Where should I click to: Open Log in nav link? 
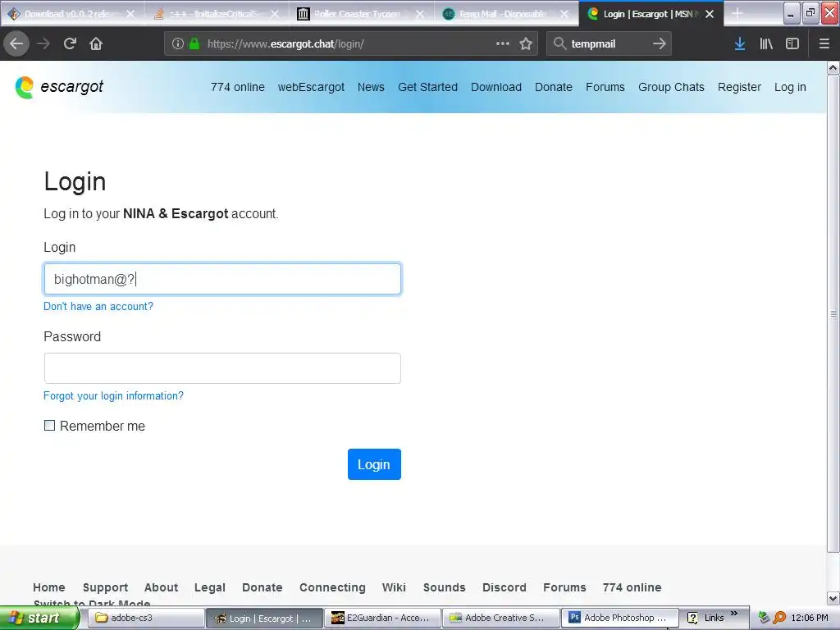point(790,87)
